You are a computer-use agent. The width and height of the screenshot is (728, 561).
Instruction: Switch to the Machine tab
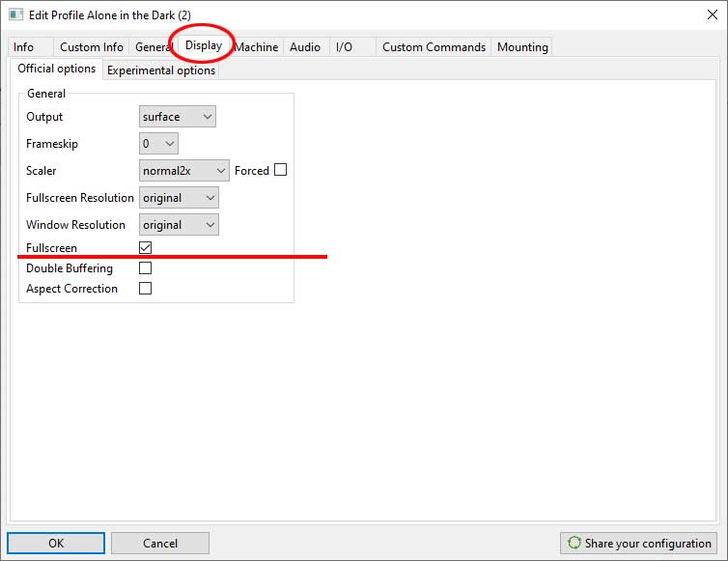coord(256,47)
